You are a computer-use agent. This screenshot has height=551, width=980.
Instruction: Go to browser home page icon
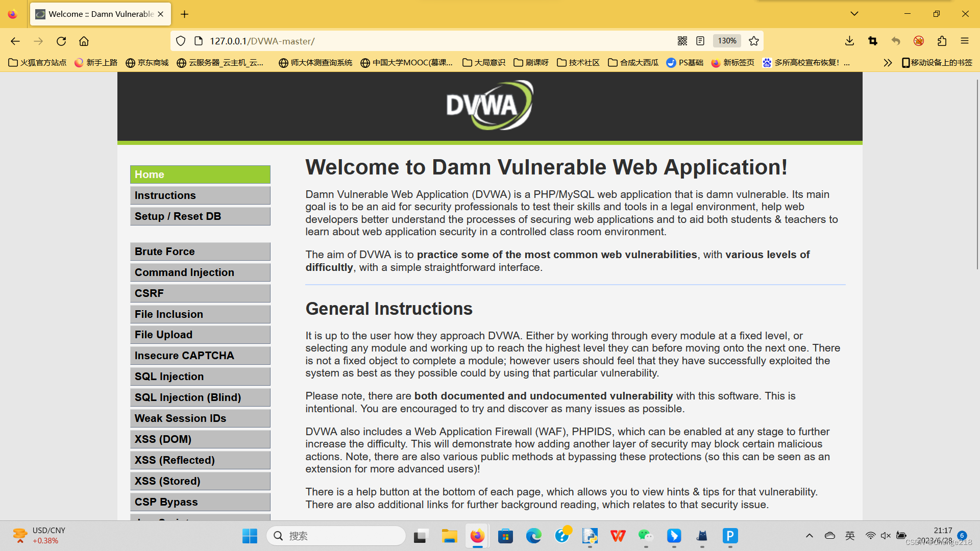click(84, 41)
